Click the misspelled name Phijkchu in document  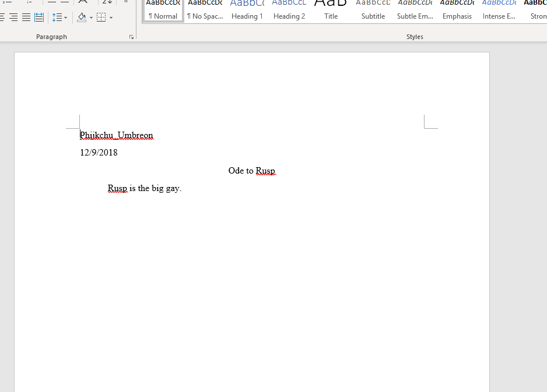point(97,135)
